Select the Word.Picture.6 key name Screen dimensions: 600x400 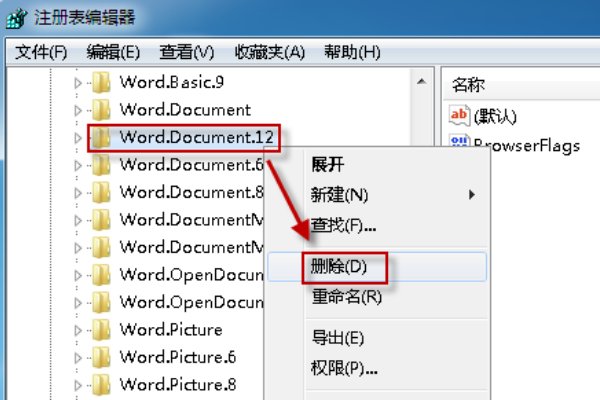(178, 358)
